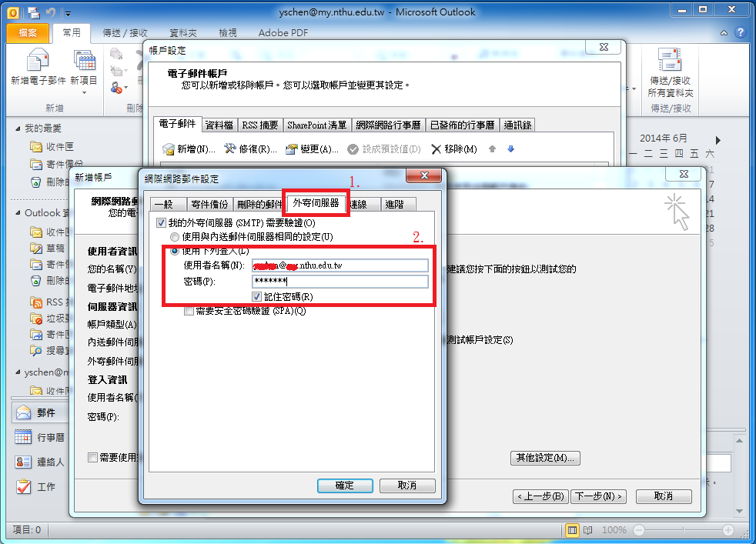The image size is (756, 544).
Task: Click the New E-mail (新增電子郵件) icon
Action: coord(38,62)
